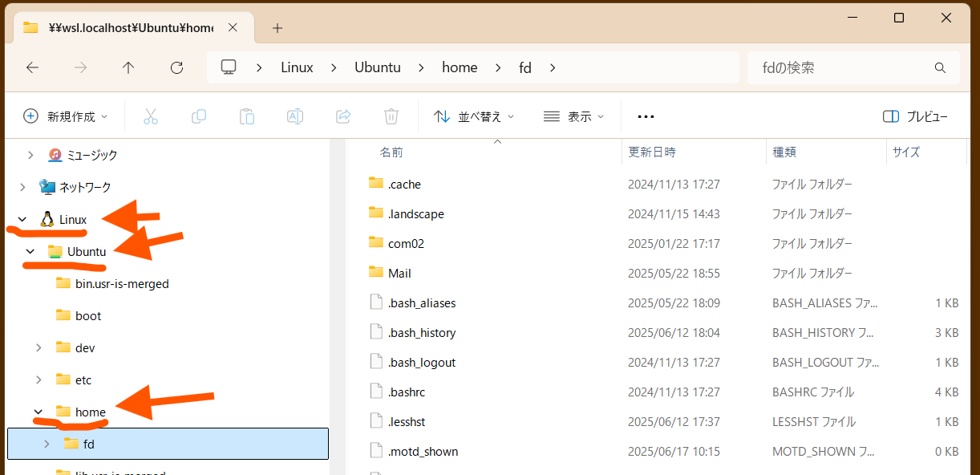Image resolution: width=980 pixels, height=475 pixels.
Task: Sort by the 種類 column header
Action: 784,152
